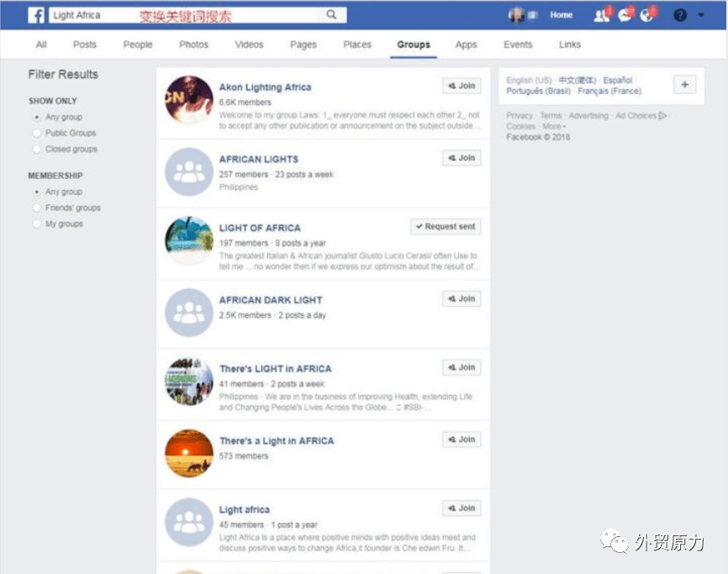Click the search magnifier icon
728x574 pixels.
coord(331,15)
